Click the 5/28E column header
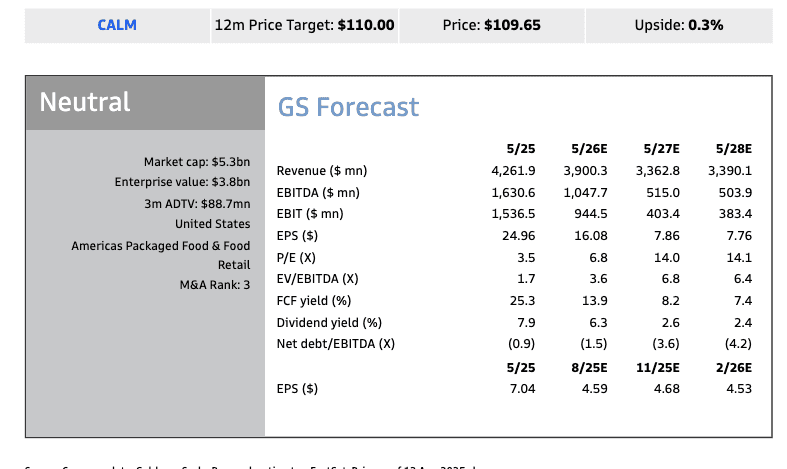This screenshot has height=469, width=787. click(733, 149)
